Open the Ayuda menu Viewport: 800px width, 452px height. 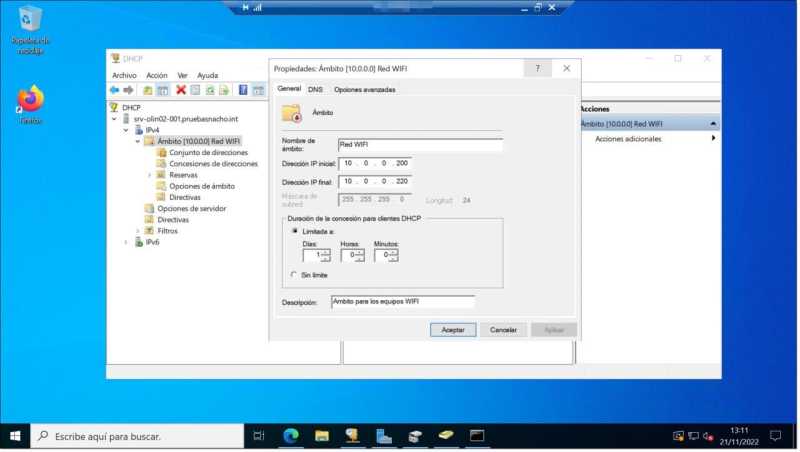(x=208, y=75)
